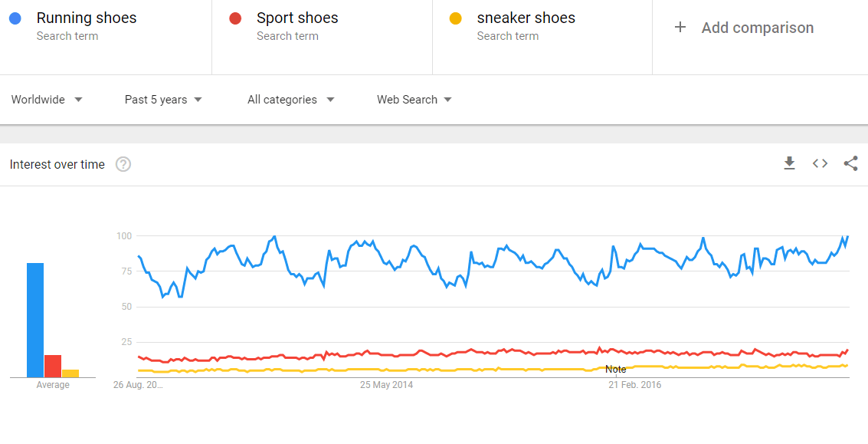
Task: Open the Note marker on the chart
Action: 616,369
